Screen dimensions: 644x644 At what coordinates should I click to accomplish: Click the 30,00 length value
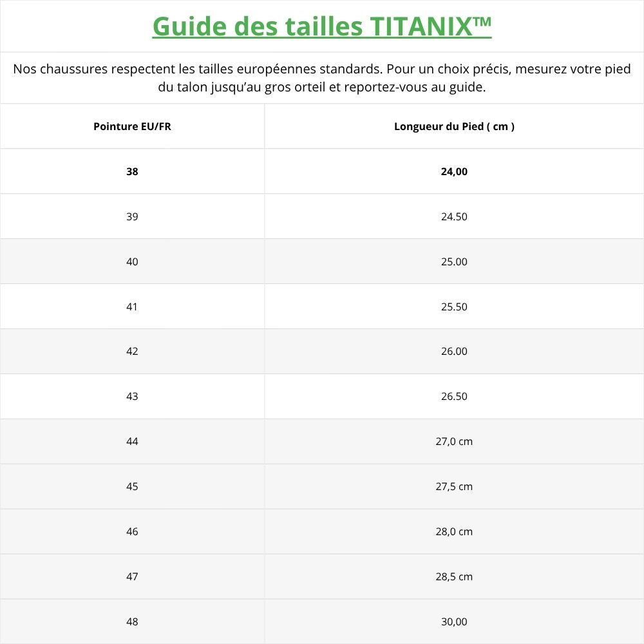(454, 621)
